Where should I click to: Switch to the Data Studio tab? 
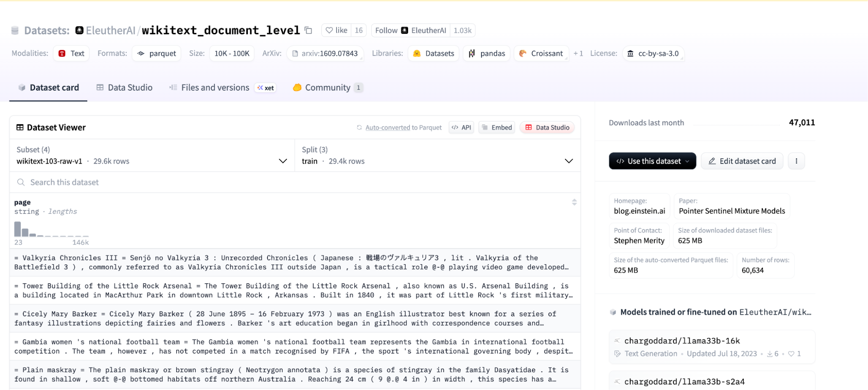point(125,88)
